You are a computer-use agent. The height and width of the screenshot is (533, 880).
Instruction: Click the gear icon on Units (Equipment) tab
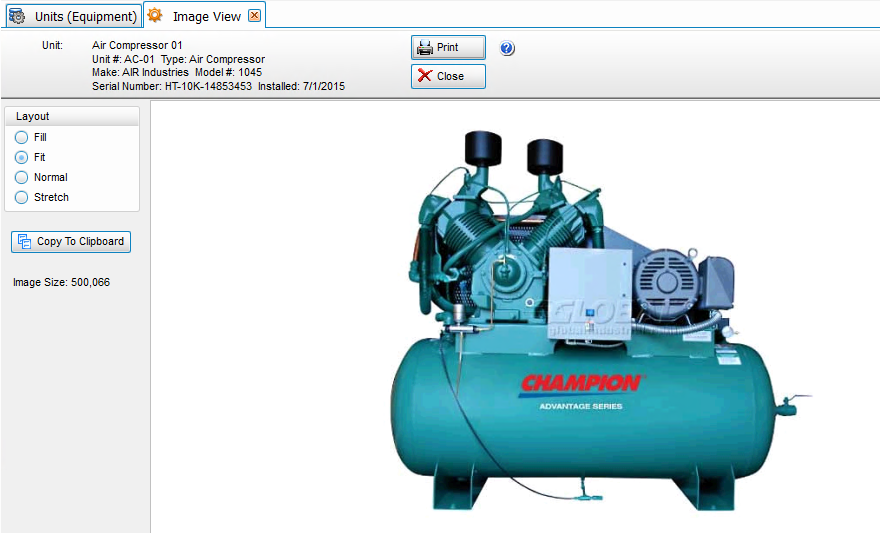tap(17, 16)
